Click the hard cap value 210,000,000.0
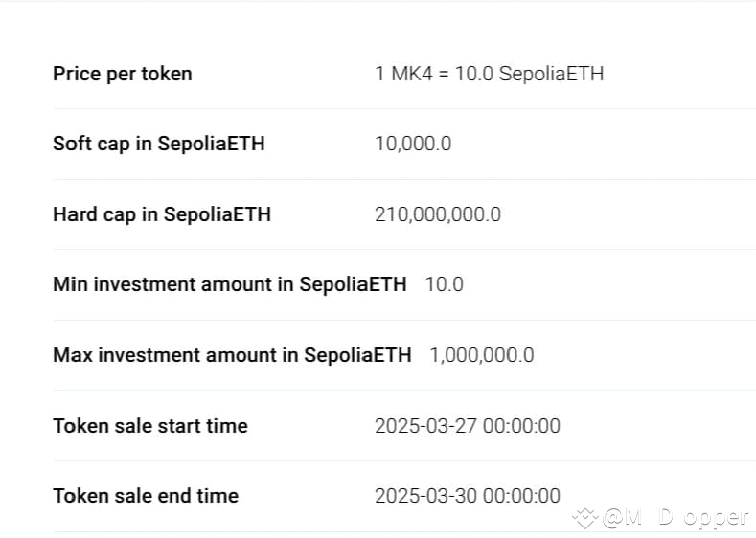The height and width of the screenshot is (538, 756). tap(438, 214)
